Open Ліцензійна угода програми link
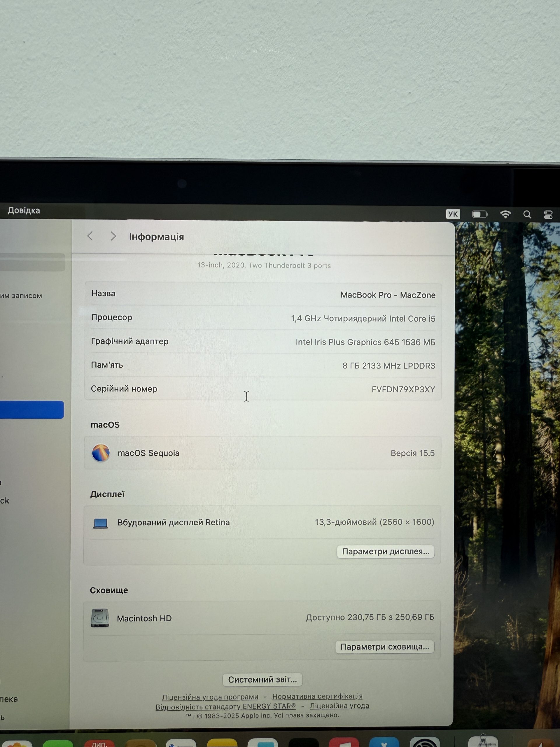The height and width of the screenshot is (747, 560). [x=210, y=697]
